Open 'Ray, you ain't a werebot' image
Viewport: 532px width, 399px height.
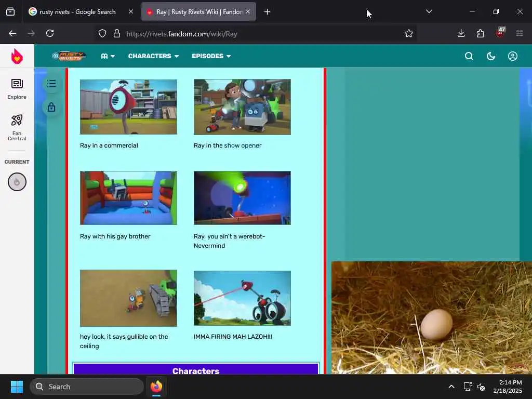[242, 198]
